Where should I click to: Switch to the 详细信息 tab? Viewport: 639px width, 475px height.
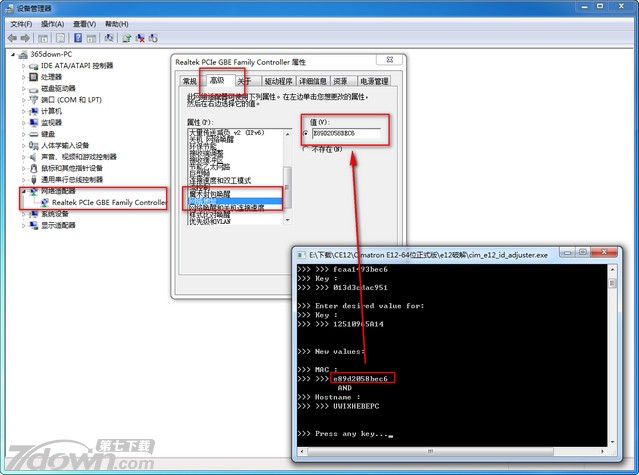313,81
